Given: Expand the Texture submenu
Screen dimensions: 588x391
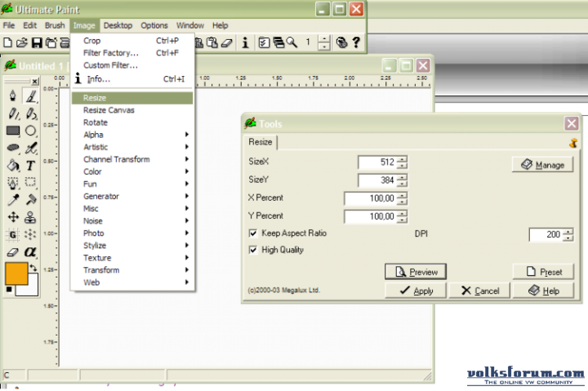Looking at the screenshot, I should point(133,258).
